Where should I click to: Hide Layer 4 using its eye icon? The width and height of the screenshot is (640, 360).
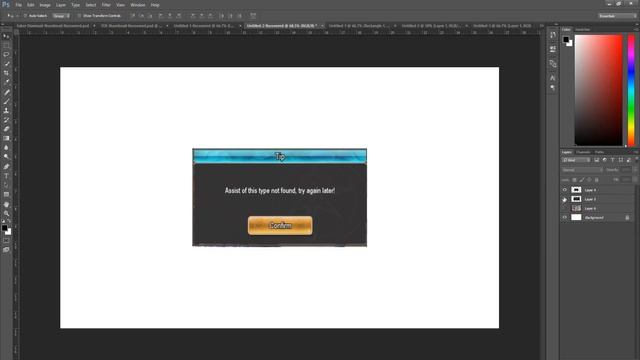pos(565,190)
